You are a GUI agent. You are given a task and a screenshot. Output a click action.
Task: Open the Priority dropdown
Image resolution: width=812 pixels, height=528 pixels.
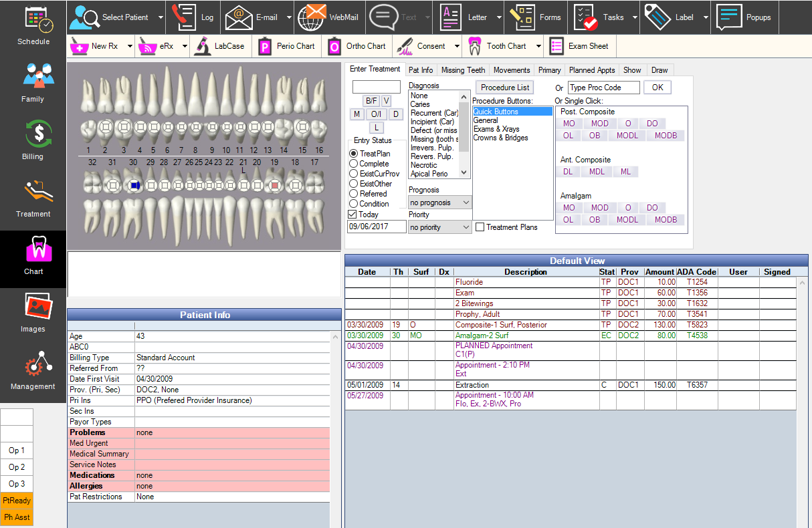point(466,227)
